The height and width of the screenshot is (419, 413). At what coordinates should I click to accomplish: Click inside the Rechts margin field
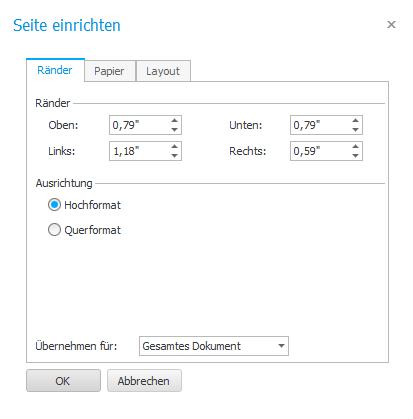coord(321,151)
